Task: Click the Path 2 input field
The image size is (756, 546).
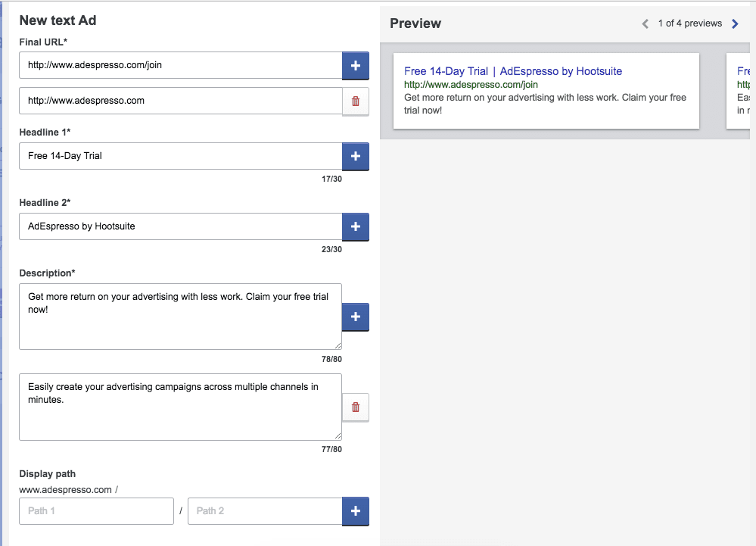Action: point(265,511)
